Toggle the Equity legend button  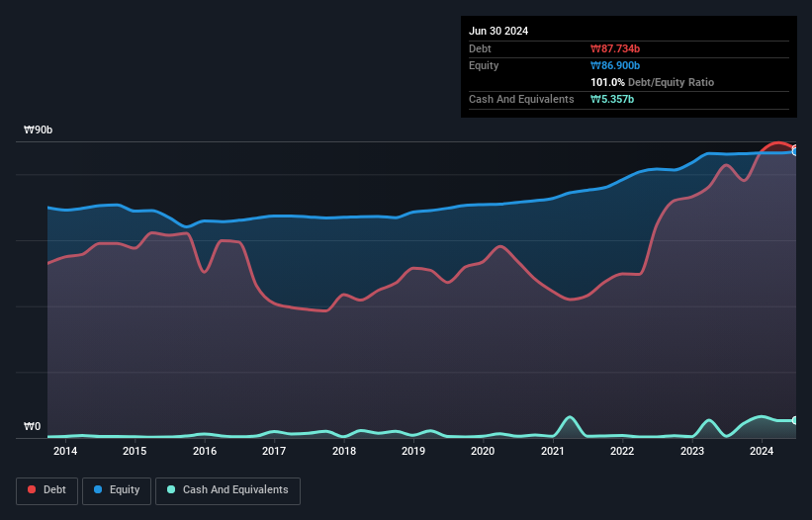tap(117, 490)
